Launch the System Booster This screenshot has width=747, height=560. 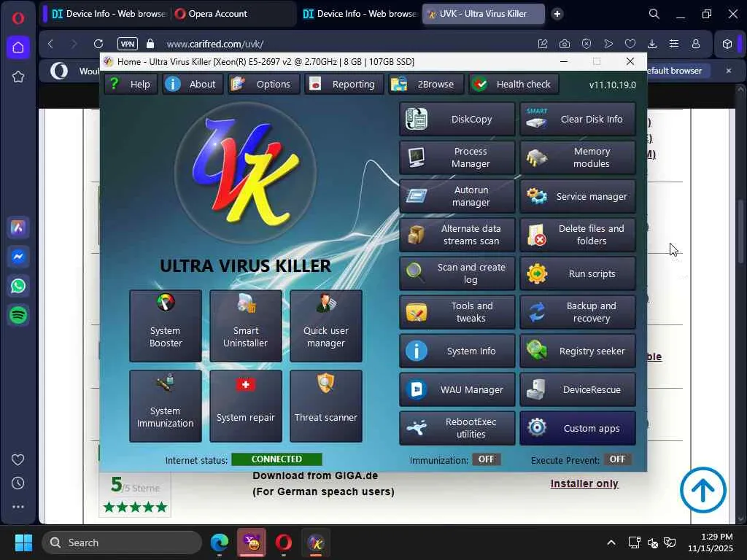(166, 326)
